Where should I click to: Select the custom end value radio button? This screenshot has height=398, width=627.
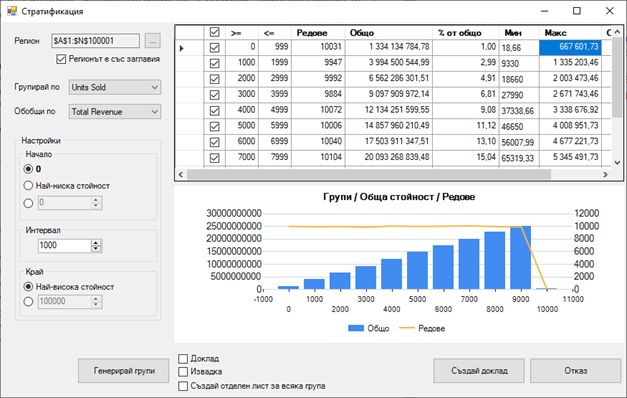pos(28,302)
